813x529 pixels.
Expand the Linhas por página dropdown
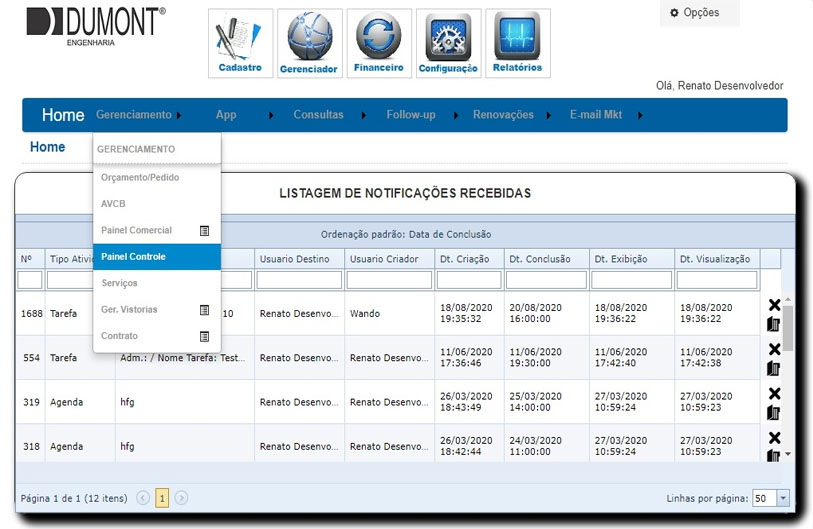(783, 498)
